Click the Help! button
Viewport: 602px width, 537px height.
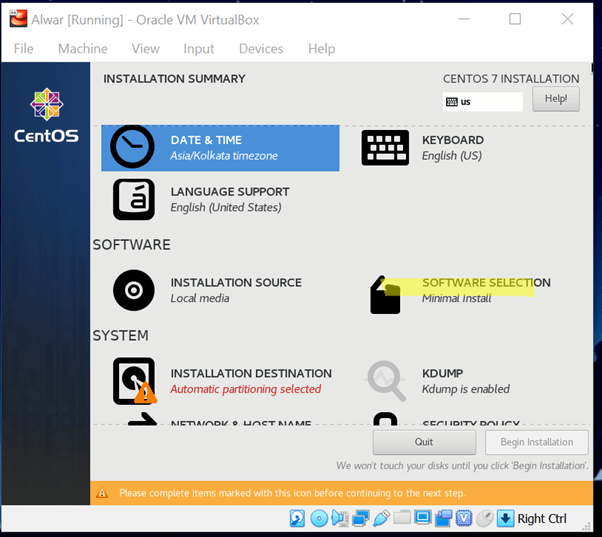555,99
